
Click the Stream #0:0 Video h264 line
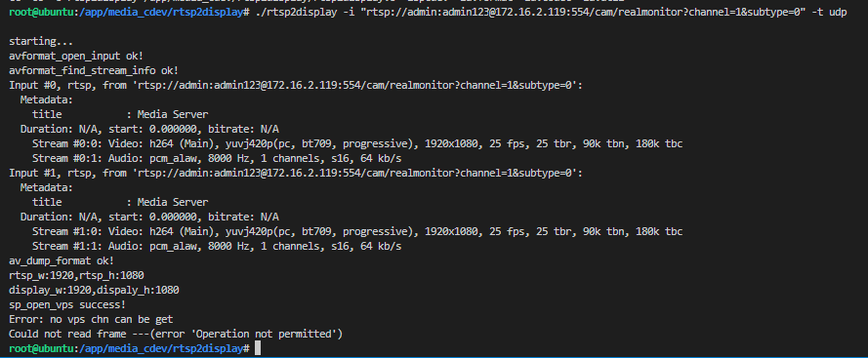[357, 143]
